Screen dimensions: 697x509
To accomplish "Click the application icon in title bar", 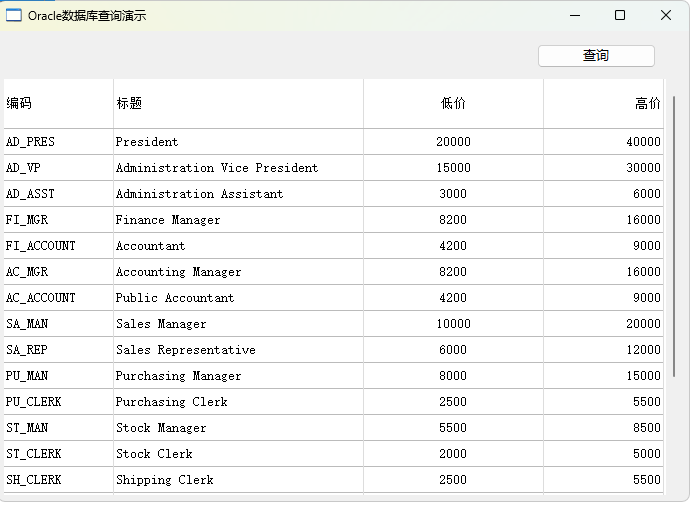I will pyautogui.click(x=13, y=16).
